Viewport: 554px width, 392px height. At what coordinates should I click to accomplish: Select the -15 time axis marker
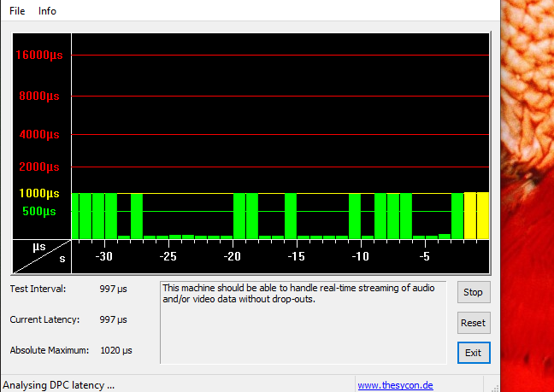(297, 256)
